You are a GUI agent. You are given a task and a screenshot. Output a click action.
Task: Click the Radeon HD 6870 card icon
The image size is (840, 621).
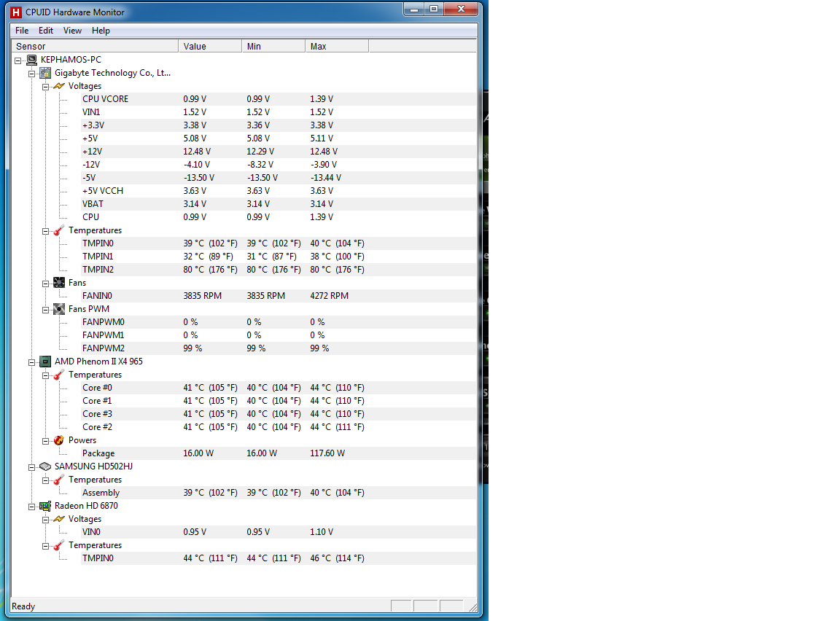(x=45, y=506)
